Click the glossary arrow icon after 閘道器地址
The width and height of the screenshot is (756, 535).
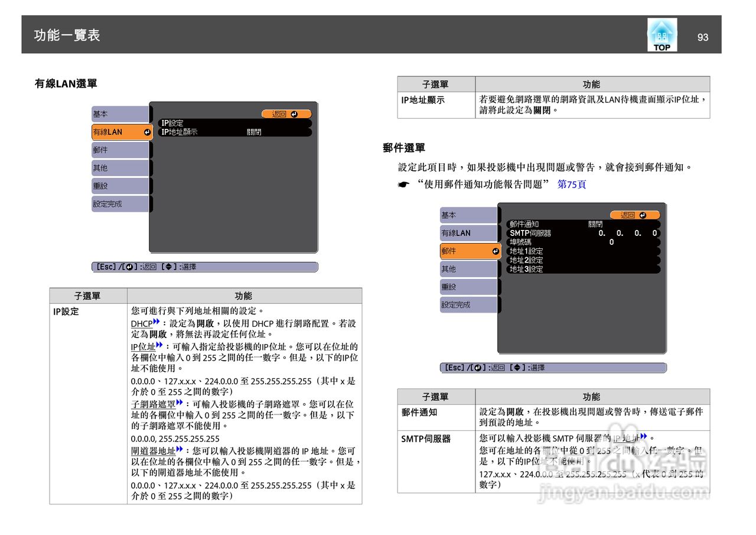coord(180,450)
